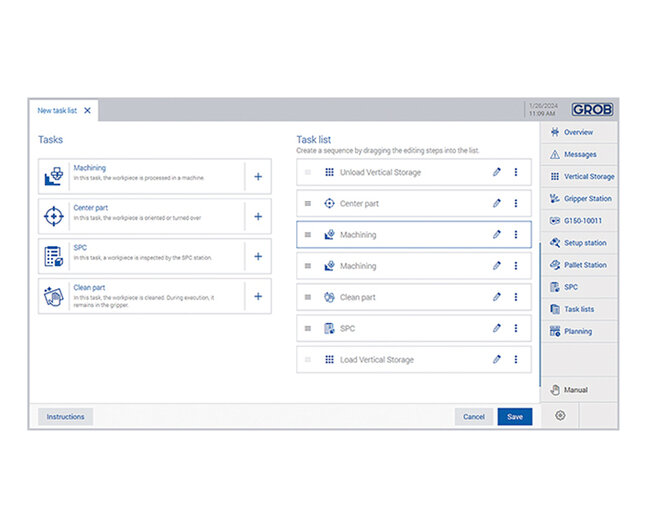Open more options for Load Vertical Storage
Image resolution: width=645 pixels, height=527 pixels.
[x=516, y=360]
